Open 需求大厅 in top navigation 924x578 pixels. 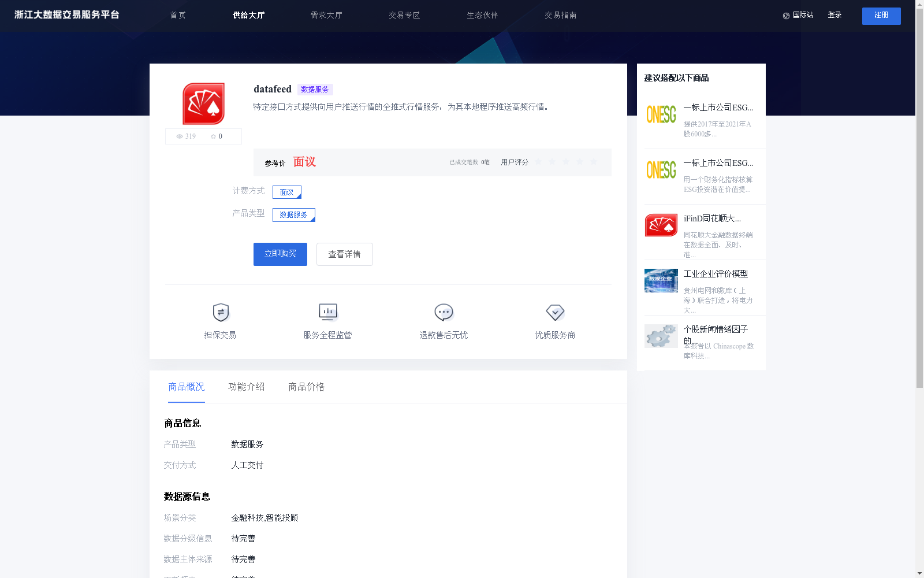point(326,16)
